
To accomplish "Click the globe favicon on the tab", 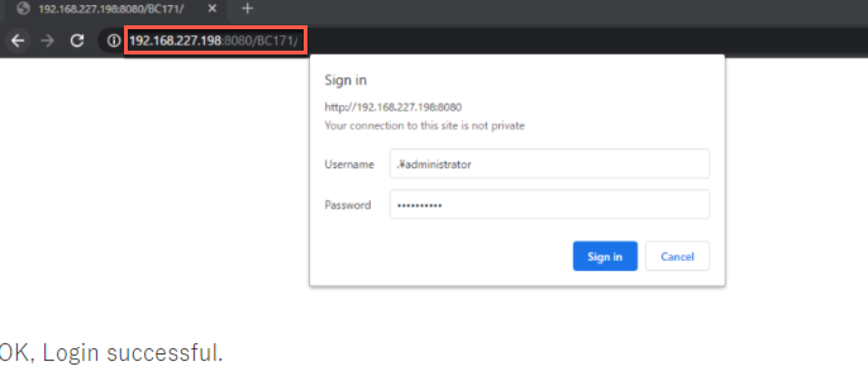I will click(x=23, y=9).
